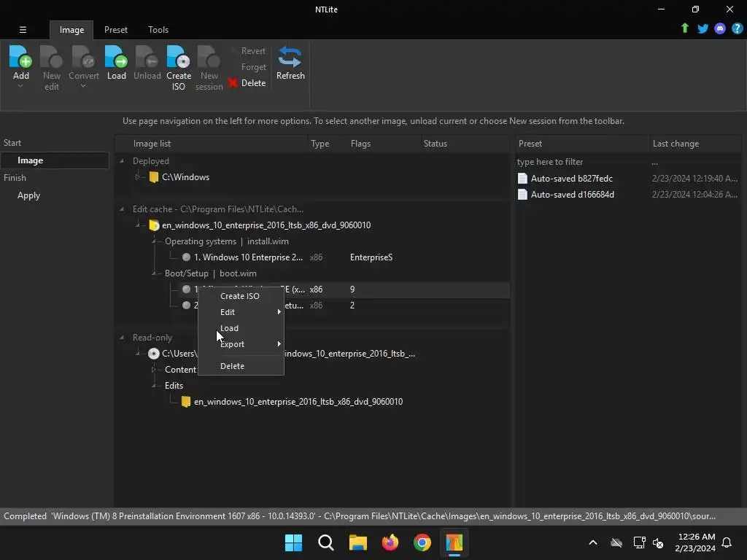This screenshot has height=560, width=747.
Task: Click the folder icon of Edits en_windows_10 entry
Action: (x=186, y=402)
